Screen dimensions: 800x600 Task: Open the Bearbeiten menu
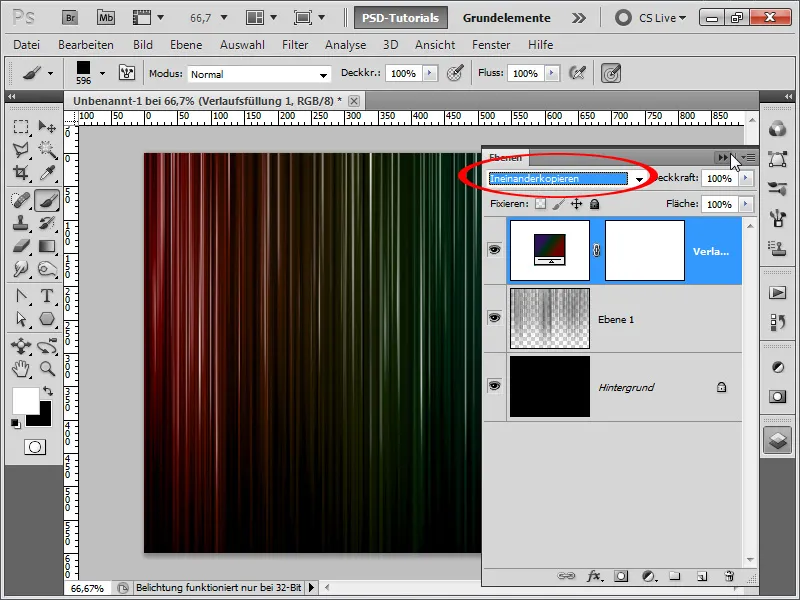click(86, 45)
